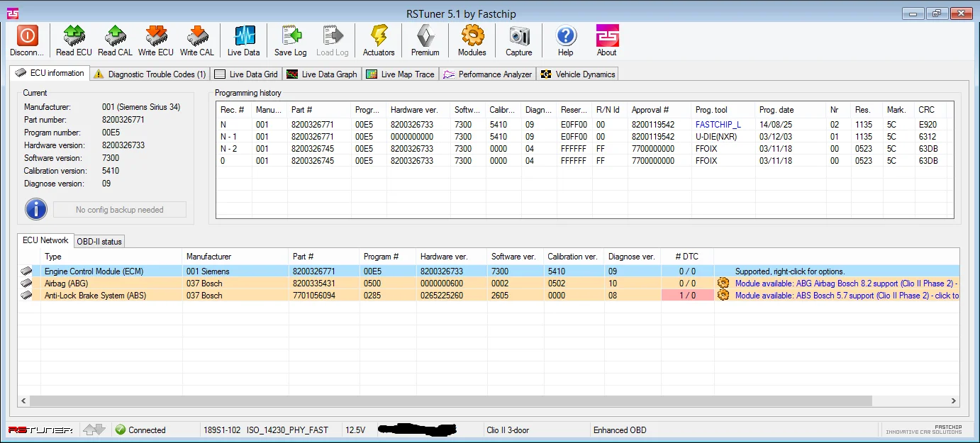This screenshot has height=443, width=980.
Task: Click the ABS 1 / 0 DTC cell
Action: coord(687,296)
